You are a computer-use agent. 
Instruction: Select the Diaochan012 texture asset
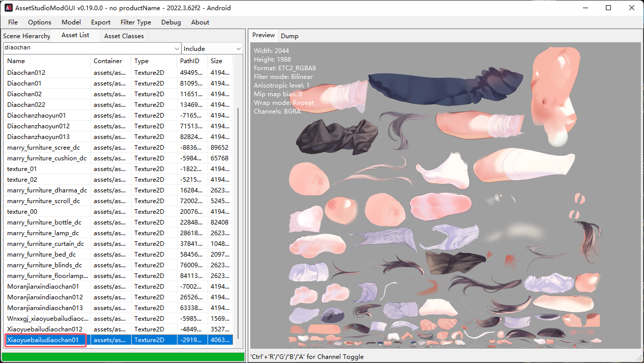[26, 73]
